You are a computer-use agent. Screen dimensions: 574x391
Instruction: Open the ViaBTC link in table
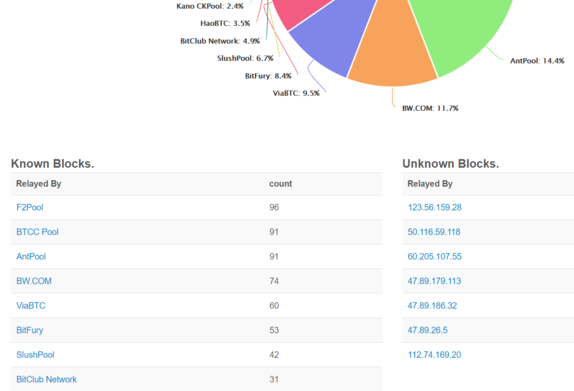pyautogui.click(x=31, y=305)
